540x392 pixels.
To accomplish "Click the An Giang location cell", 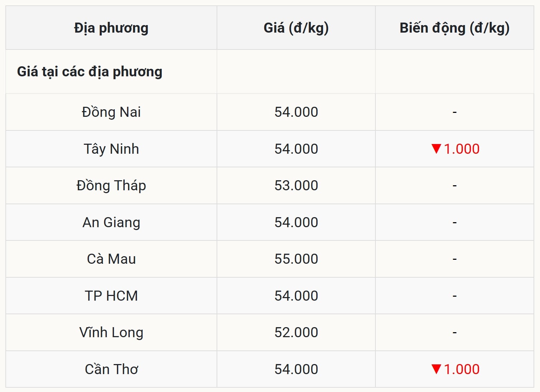I will pos(111,223).
